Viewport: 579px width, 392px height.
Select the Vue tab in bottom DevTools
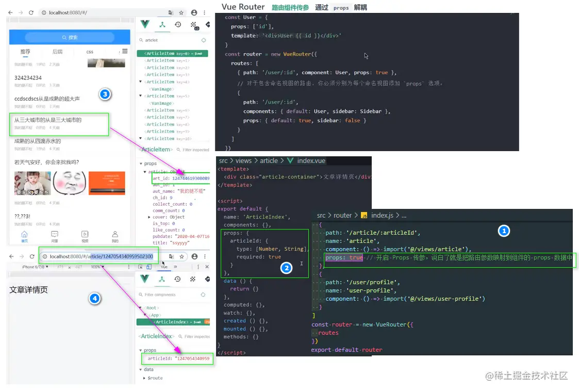click(x=164, y=267)
